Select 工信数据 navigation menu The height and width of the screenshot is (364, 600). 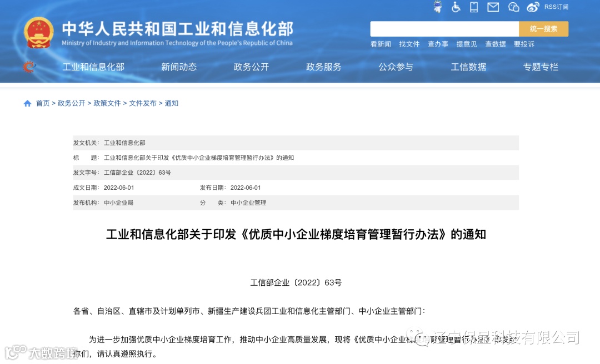468,67
